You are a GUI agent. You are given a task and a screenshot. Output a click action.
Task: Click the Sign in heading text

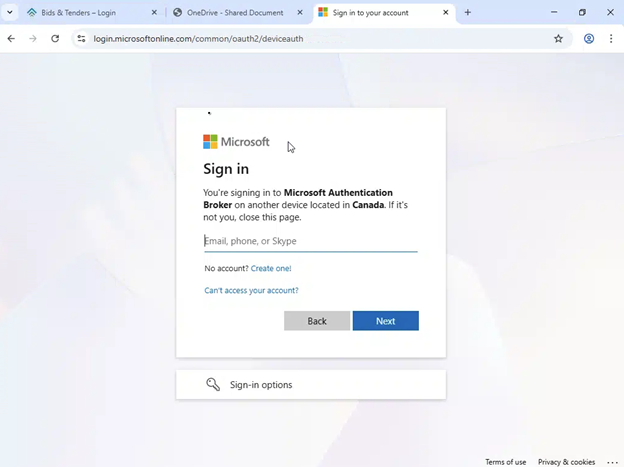pyautogui.click(x=226, y=169)
